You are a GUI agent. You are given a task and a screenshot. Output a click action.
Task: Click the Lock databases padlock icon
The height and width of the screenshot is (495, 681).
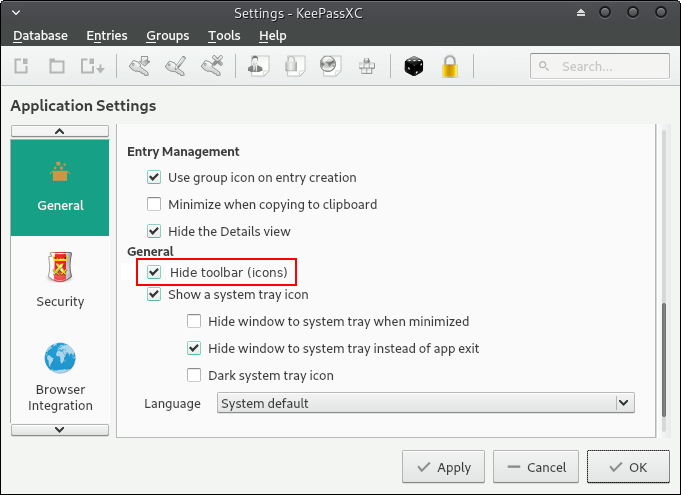(x=450, y=66)
